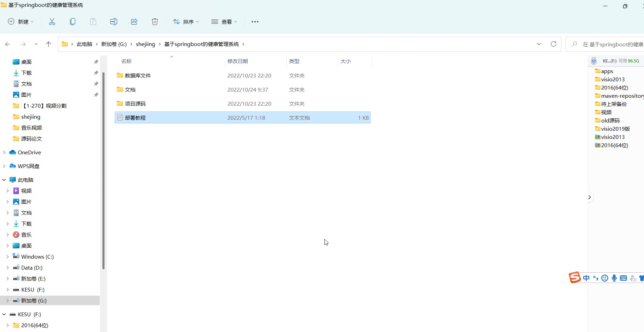Viewport: 644px width, 332px height.
Task: Go up one folder with Up arrow
Action: point(48,44)
